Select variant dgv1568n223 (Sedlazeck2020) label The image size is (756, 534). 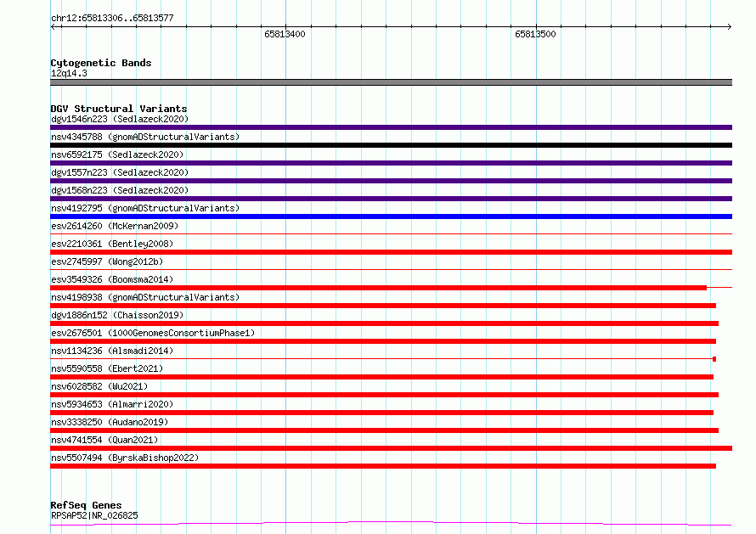(x=120, y=190)
